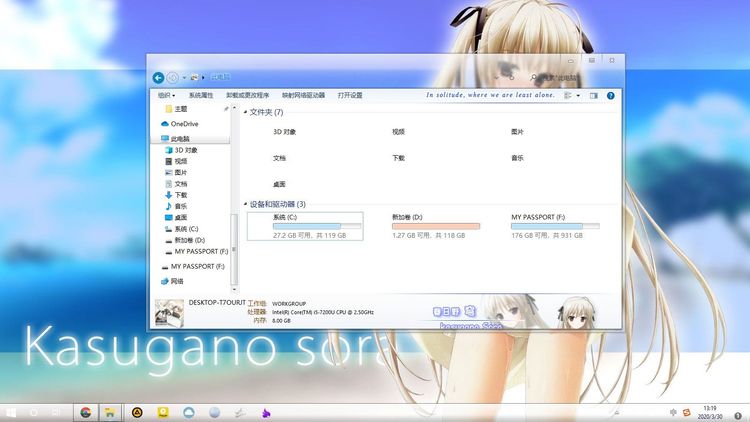Open Task View on the taskbar
Viewport: 750px width, 422px height.
point(56,412)
